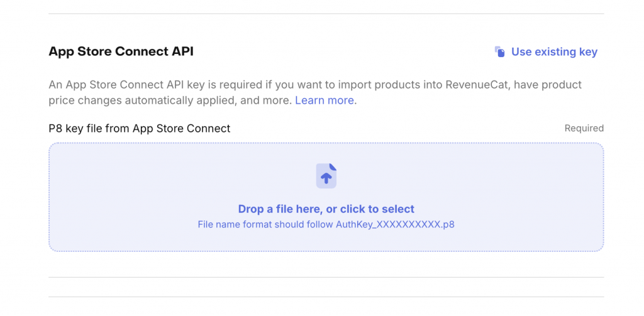Click the App Store Connect API heading
644x316 pixels.
point(121,52)
